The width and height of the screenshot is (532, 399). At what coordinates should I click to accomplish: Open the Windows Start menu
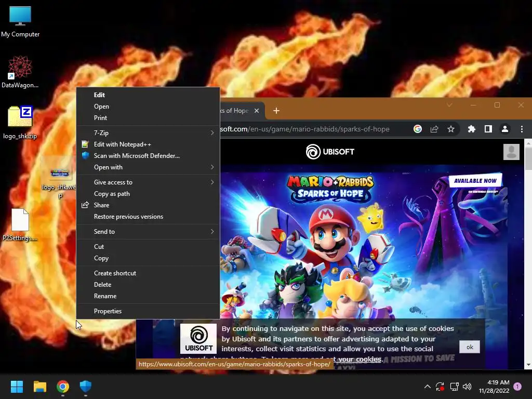tap(17, 387)
